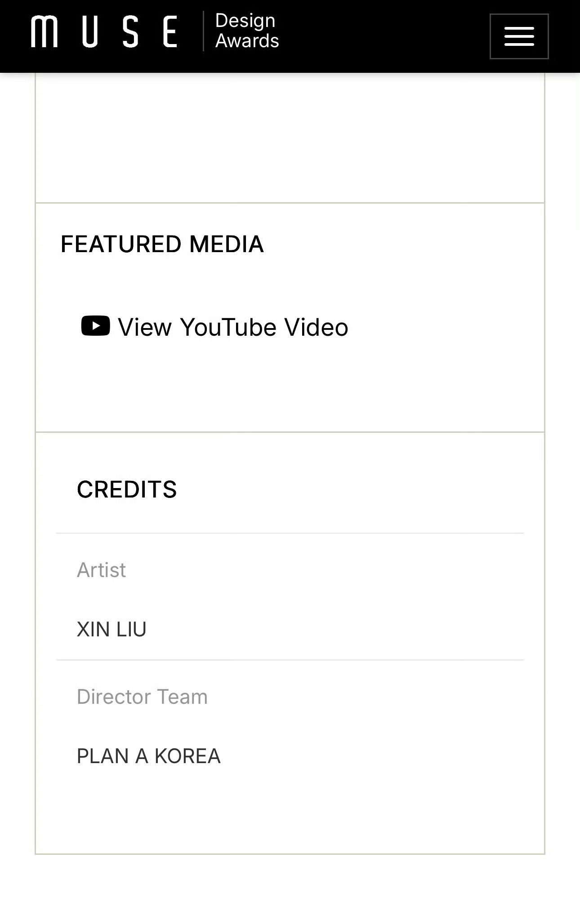Click the Director Team label
The image size is (580, 924).
142,697
